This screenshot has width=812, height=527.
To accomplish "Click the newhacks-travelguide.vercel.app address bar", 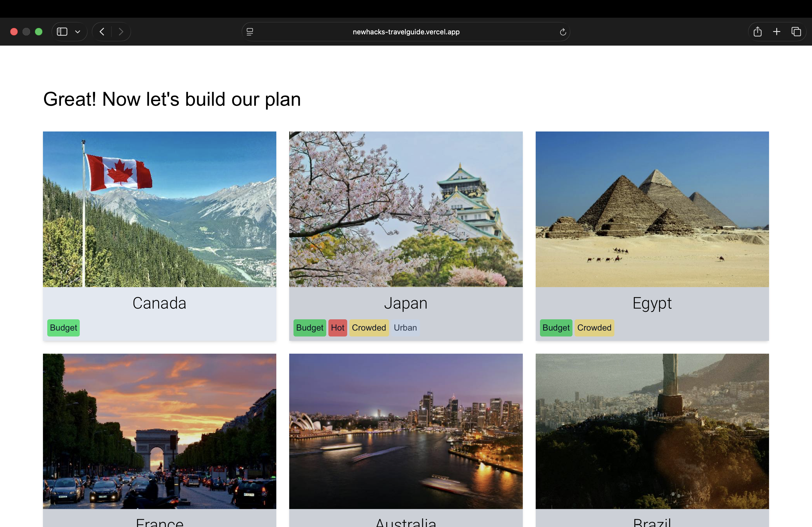I will (406, 32).
